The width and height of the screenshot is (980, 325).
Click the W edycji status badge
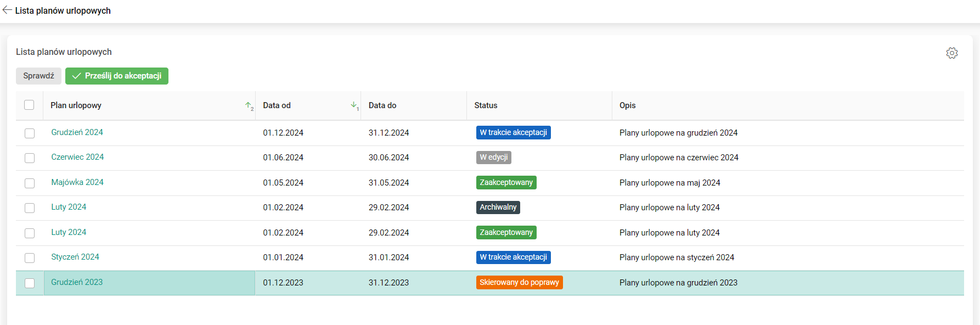click(x=494, y=158)
